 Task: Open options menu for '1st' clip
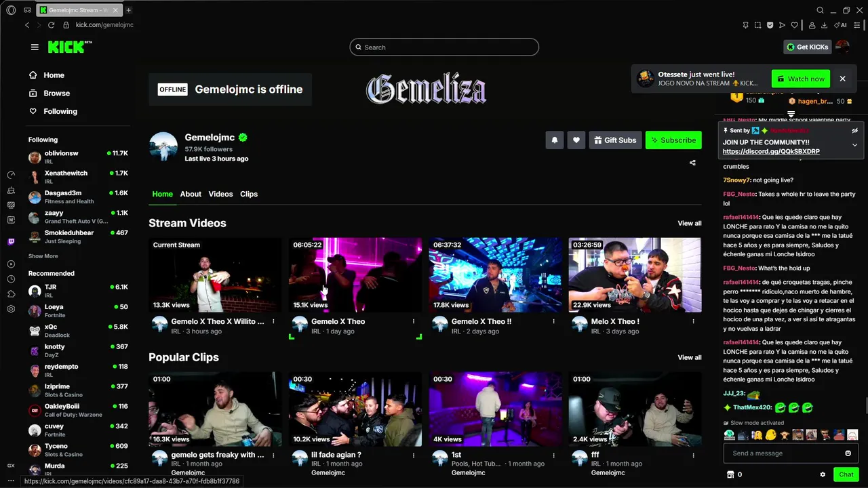point(553,455)
